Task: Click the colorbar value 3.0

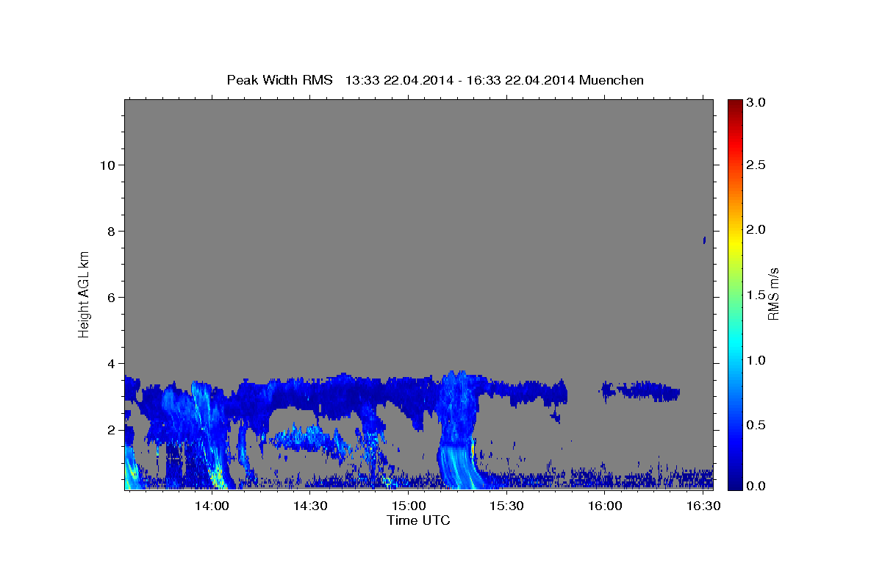Action: pos(756,104)
